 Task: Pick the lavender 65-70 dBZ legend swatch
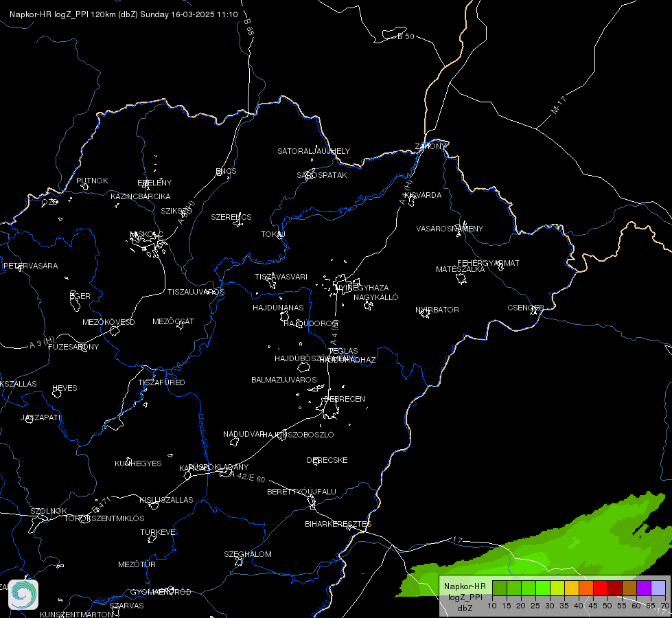point(658,588)
